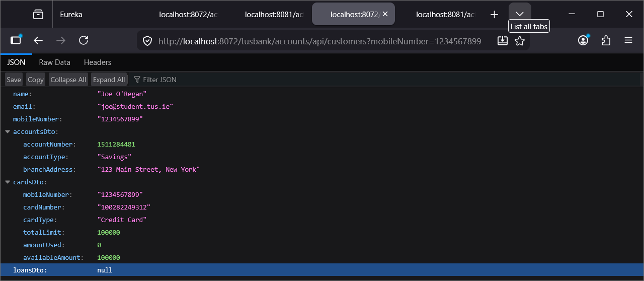The width and height of the screenshot is (644, 281).
Task: Switch to Headers tab
Action: click(x=98, y=62)
